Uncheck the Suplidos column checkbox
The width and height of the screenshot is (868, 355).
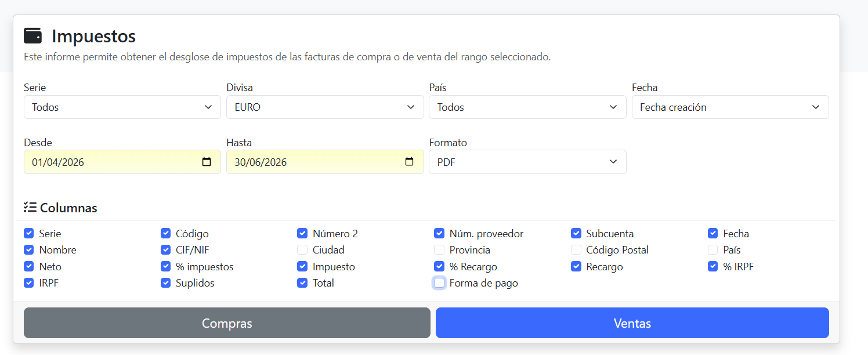(x=165, y=283)
